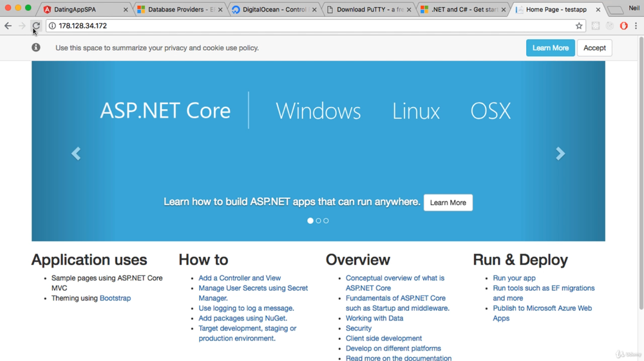The height and width of the screenshot is (361, 644).
Task: Click the red Opera extension icon
Action: 624,26
